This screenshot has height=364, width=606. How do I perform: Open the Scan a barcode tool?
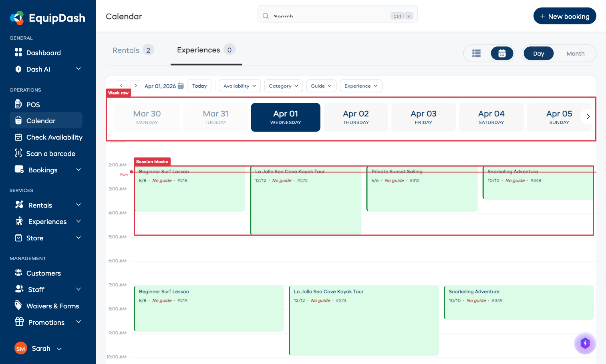[x=50, y=153]
